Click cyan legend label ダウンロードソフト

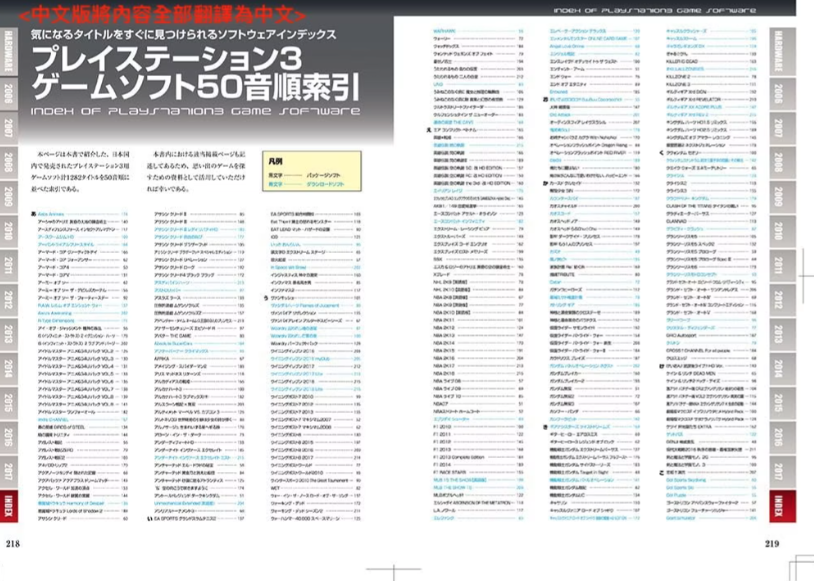coord(325,184)
